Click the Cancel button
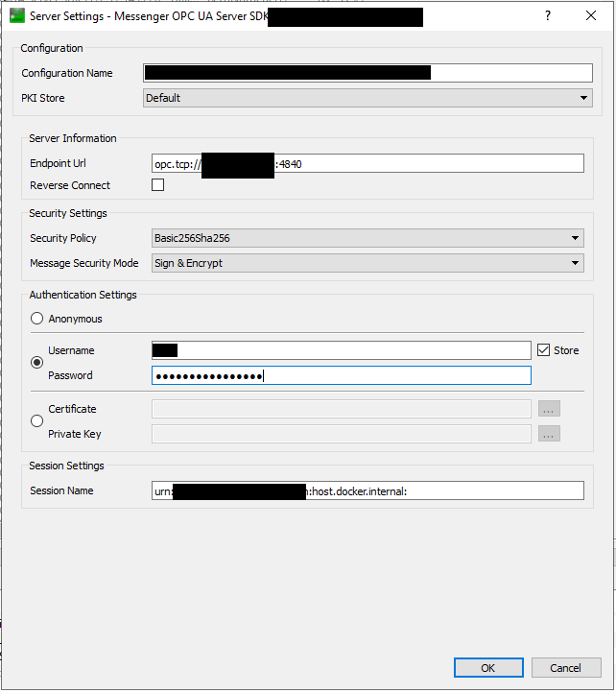Image resolution: width=616 pixels, height=693 pixels. (566, 667)
